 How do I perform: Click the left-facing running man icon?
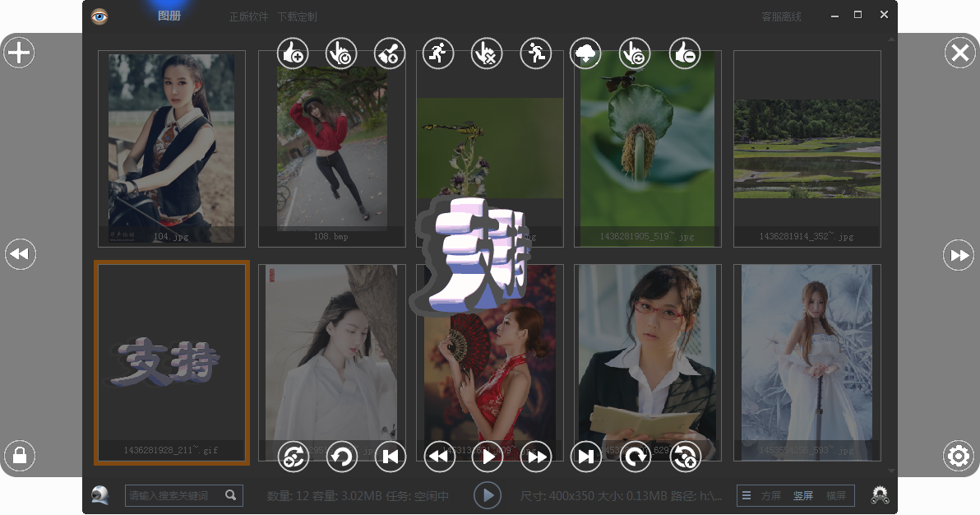pyautogui.click(x=536, y=54)
